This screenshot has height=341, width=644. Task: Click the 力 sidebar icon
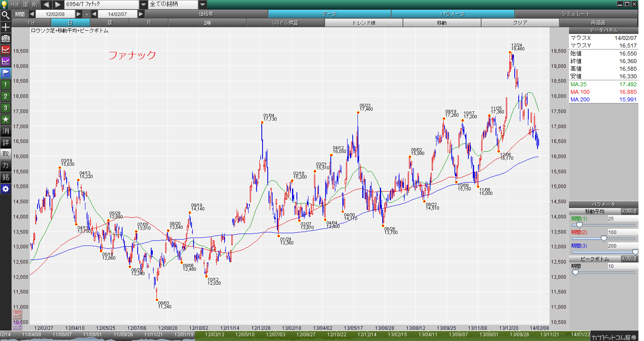pyautogui.click(x=6, y=166)
